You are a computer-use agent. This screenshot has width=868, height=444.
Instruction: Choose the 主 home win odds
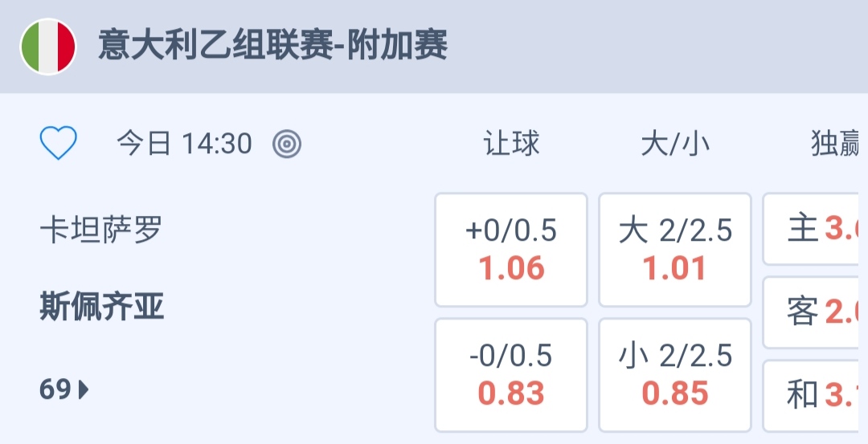[815, 229]
